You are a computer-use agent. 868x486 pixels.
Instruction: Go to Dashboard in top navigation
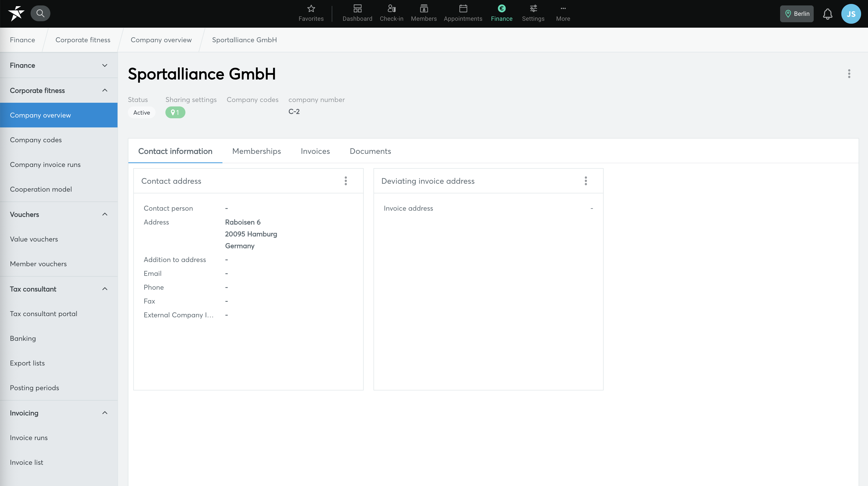(x=357, y=14)
